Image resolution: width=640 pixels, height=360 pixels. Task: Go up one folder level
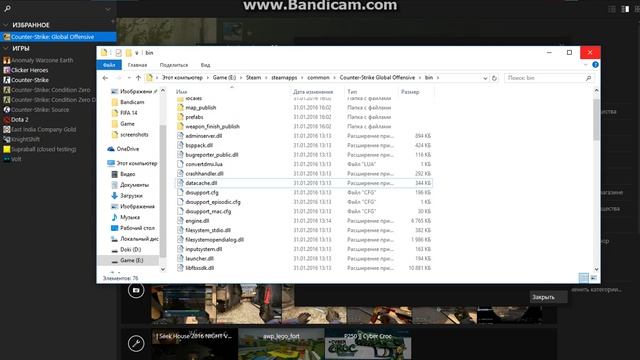pyautogui.click(x=138, y=78)
